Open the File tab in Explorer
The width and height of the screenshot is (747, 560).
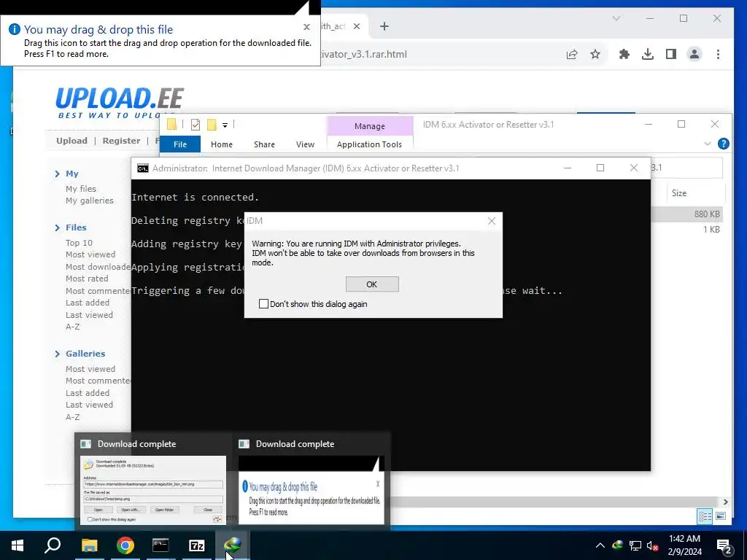click(x=180, y=144)
